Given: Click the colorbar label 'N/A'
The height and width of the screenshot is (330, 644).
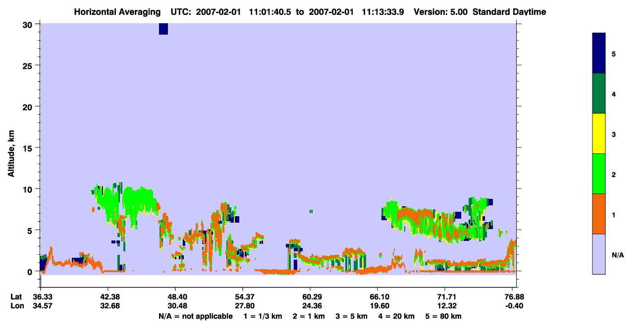Looking at the screenshot, I should [x=618, y=255].
